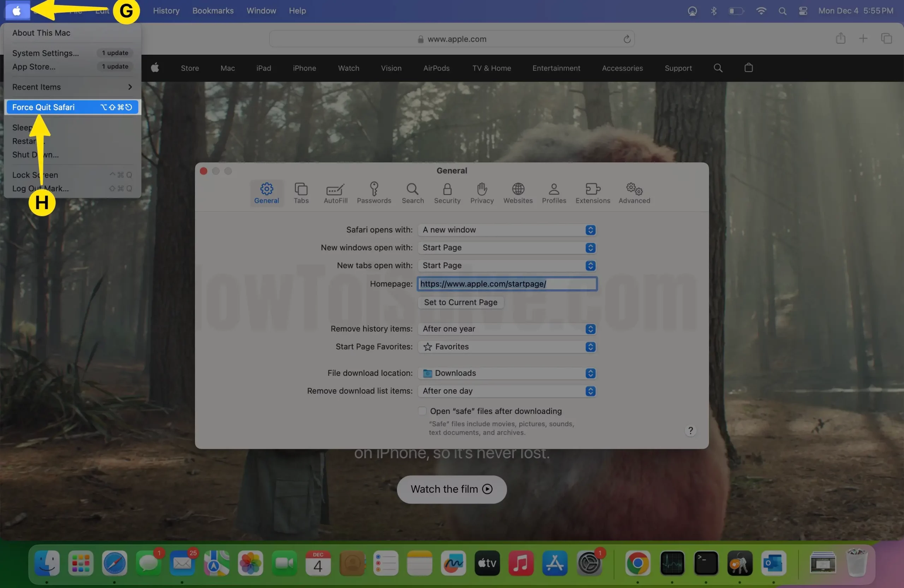Show Safari tab overview
Viewport: 904px width, 588px height.
(x=886, y=38)
